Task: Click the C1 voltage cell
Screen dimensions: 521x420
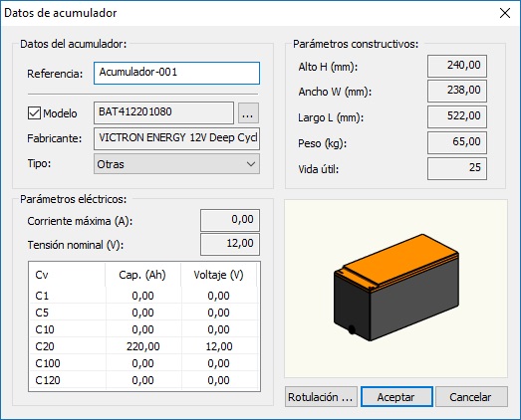Action: (219, 296)
